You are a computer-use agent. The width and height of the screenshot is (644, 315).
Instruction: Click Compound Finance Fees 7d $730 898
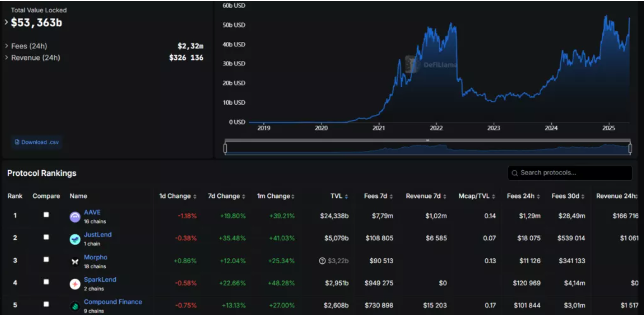pos(379,305)
